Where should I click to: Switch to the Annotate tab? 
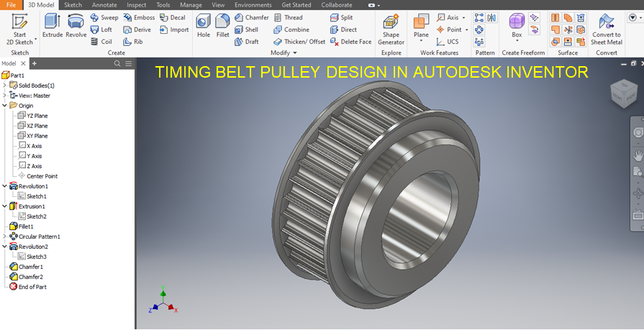[x=104, y=5]
